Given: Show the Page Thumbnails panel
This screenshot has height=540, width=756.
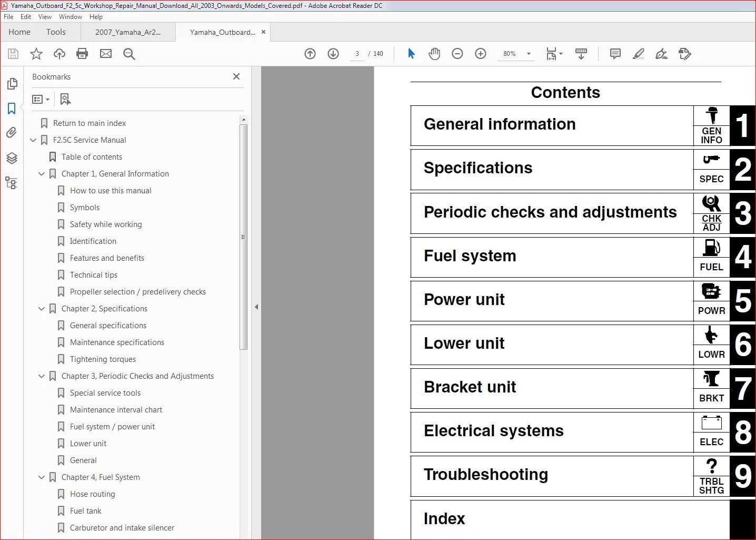Looking at the screenshot, I should click(x=12, y=84).
